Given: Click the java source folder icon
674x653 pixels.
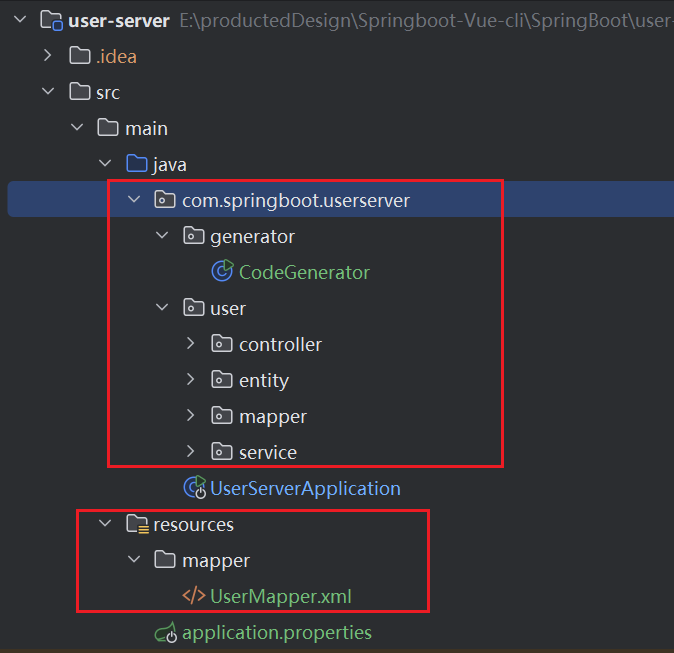Looking at the screenshot, I should point(137,164).
